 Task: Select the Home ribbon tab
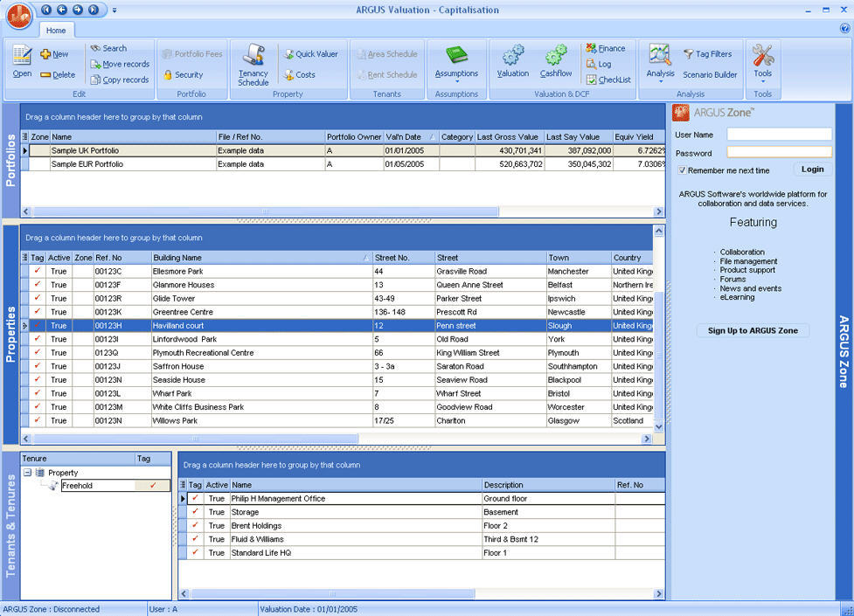(56, 31)
